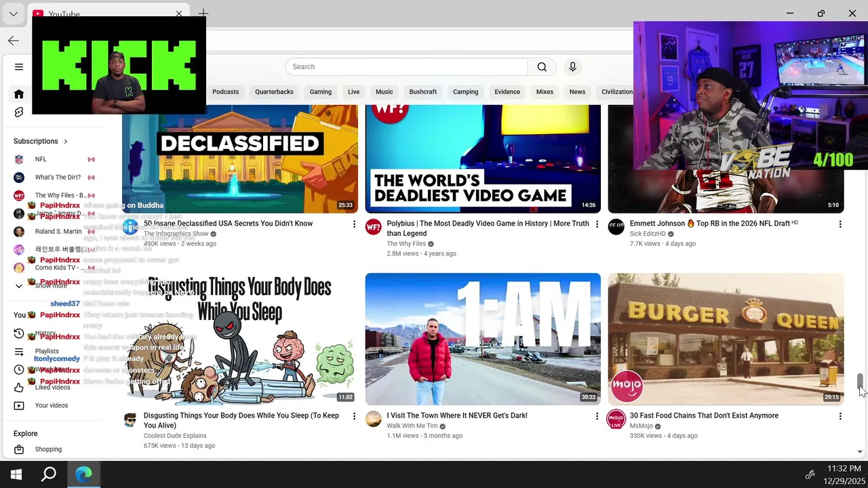The image size is (868, 488).
Task: Open Your videos icon in sidebar
Action: tap(19, 405)
